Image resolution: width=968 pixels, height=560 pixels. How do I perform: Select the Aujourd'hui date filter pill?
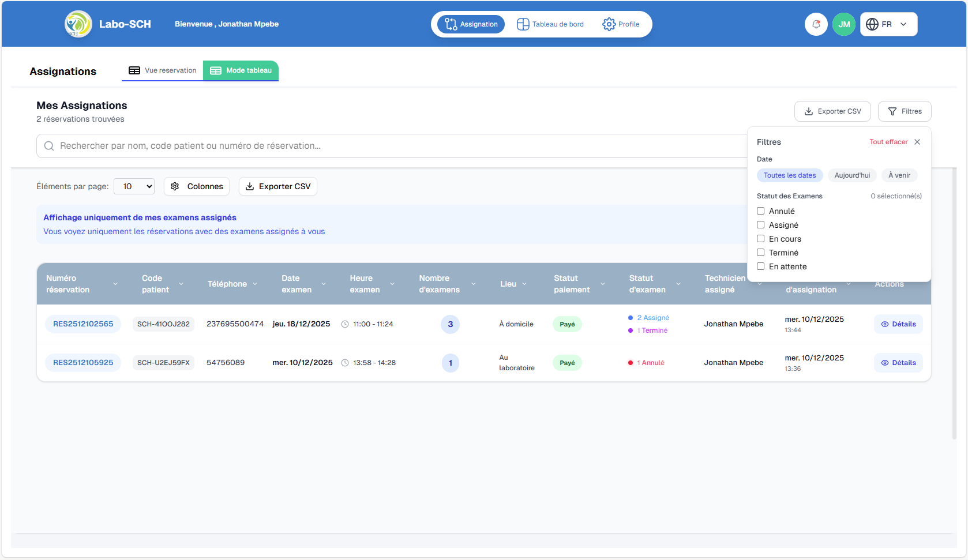pyautogui.click(x=852, y=175)
